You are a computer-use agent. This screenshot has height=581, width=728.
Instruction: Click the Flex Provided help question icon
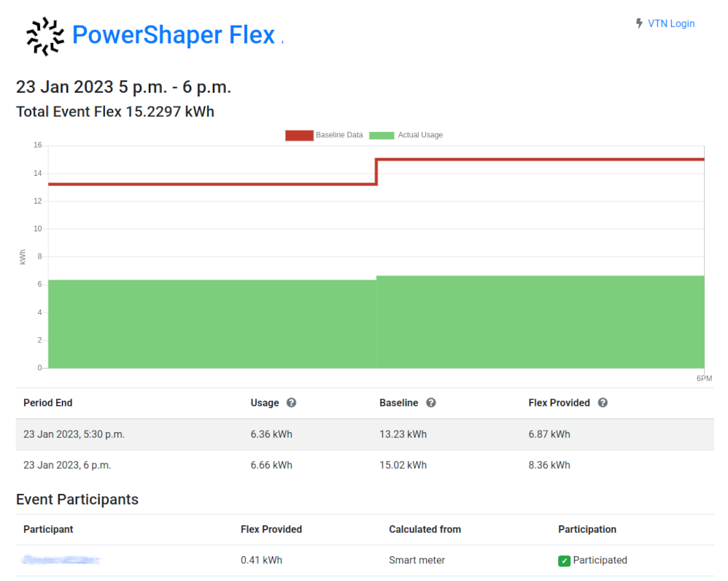[603, 403]
